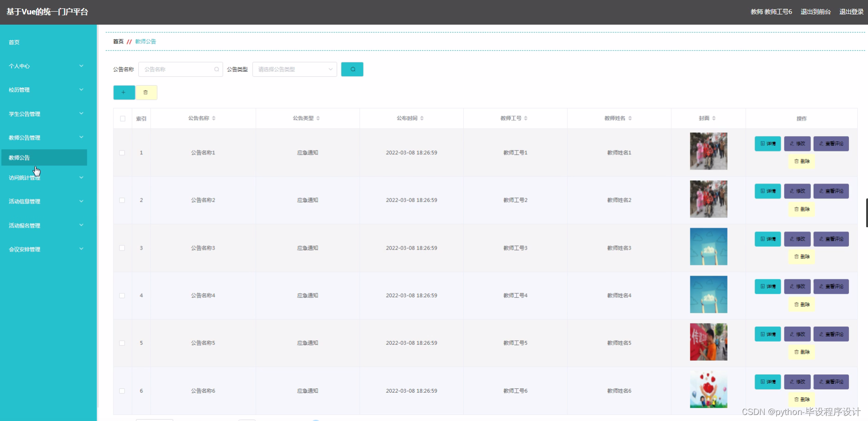Toggle sort on 公告名称 column header
The image size is (868, 421).
click(x=214, y=118)
